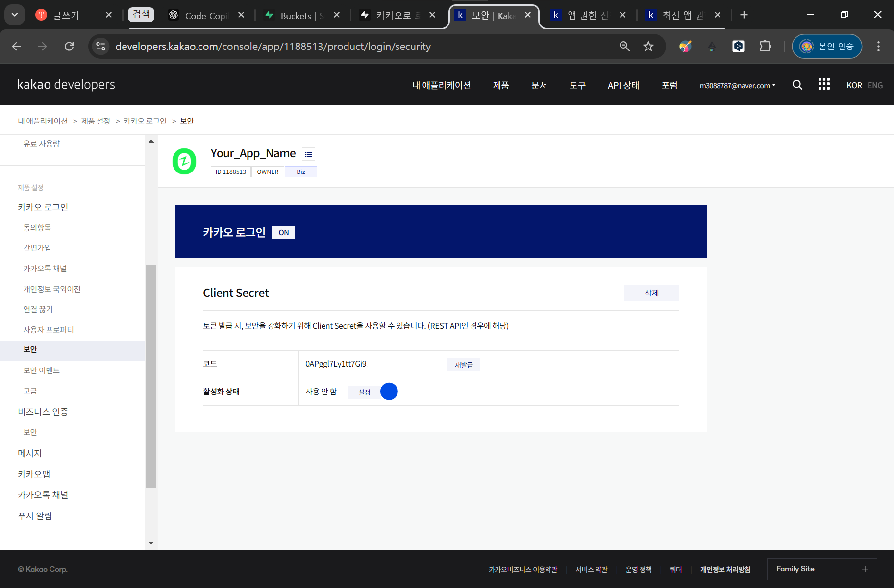Open the Extensions puzzle icon
Screen dimensions: 894x588
tap(765, 46)
